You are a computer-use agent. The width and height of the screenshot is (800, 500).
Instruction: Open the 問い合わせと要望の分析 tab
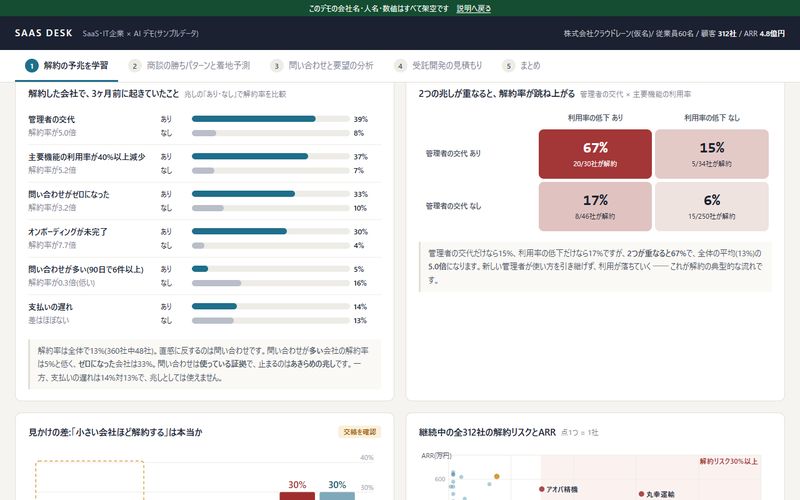point(322,65)
